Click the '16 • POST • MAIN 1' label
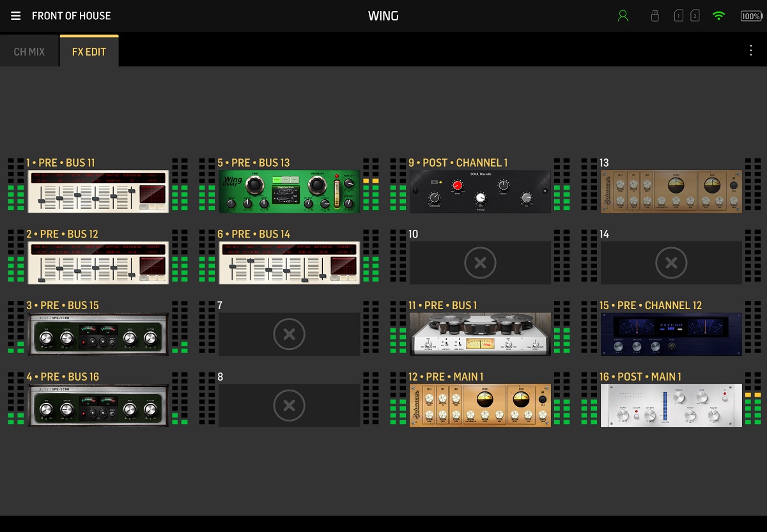Viewport: 767px width, 532px height. pyautogui.click(x=640, y=377)
